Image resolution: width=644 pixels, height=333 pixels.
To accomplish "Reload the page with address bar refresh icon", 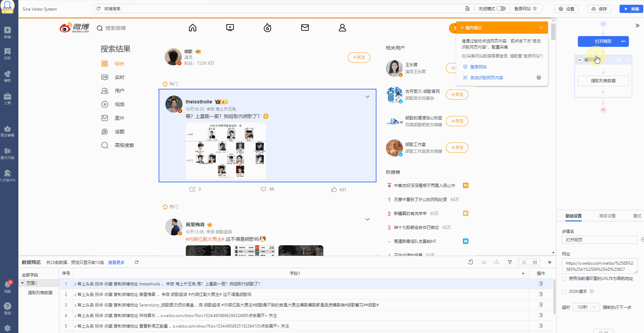I will tap(98, 9).
